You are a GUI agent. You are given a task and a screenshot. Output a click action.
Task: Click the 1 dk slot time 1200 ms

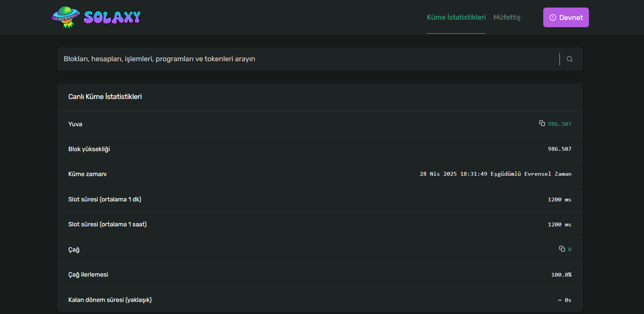click(x=560, y=200)
